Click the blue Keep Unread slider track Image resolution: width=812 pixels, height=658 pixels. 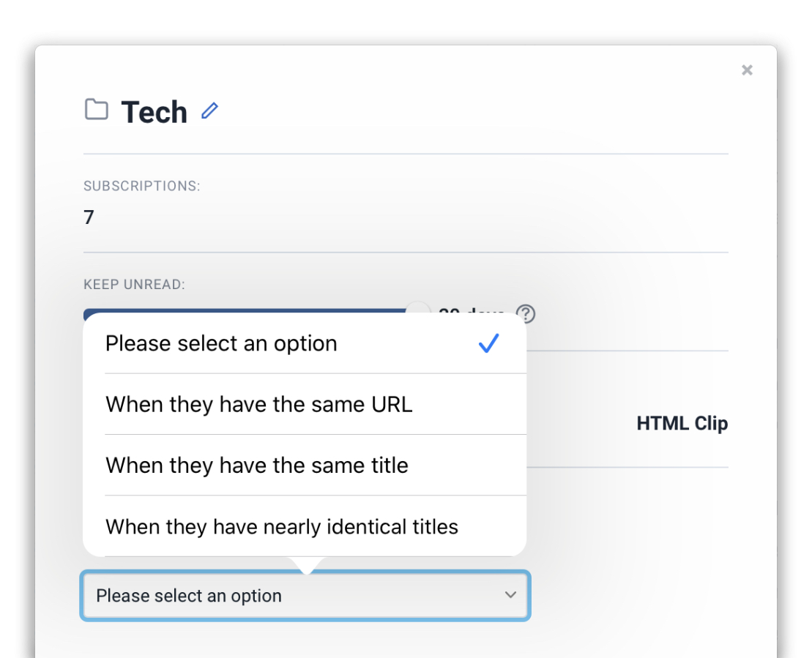[x=242, y=313]
